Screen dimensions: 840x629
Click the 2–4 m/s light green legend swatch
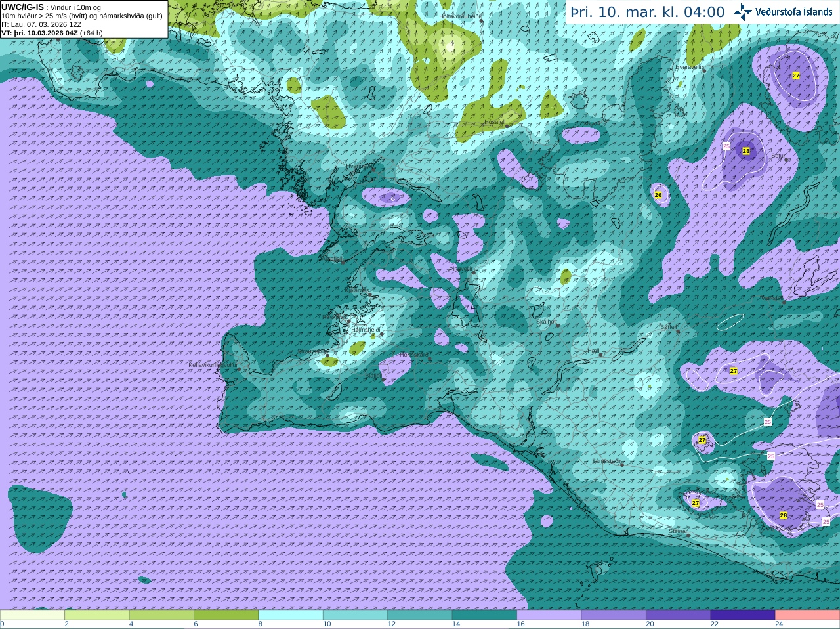[96, 615]
